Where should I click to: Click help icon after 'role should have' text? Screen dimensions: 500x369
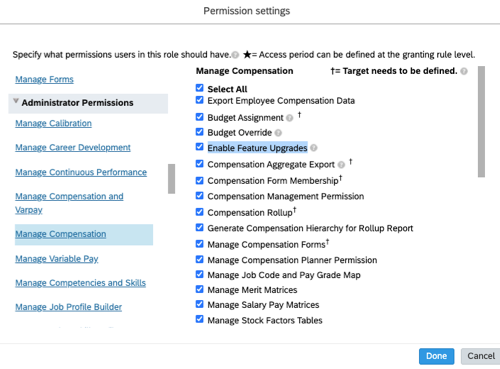[x=235, y=55]
